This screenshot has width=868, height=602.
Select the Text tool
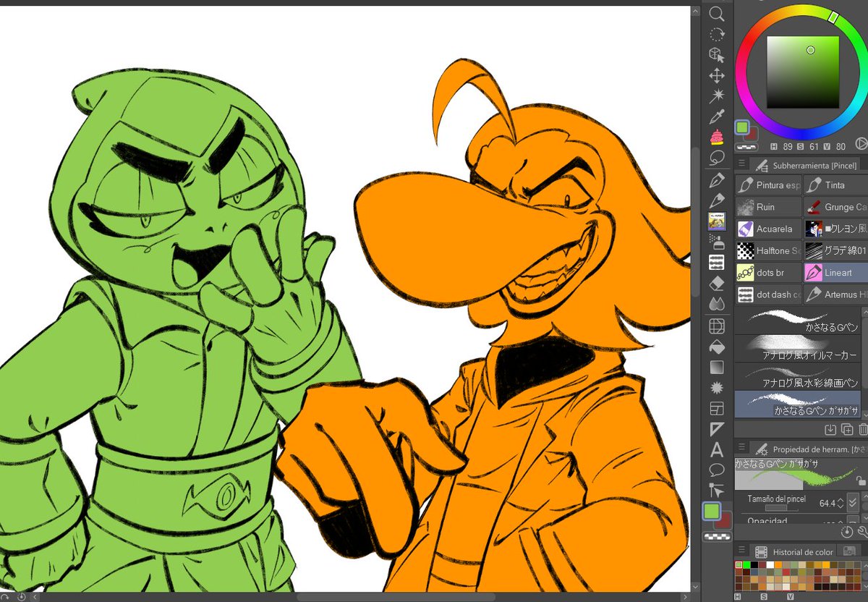[717, 450]
